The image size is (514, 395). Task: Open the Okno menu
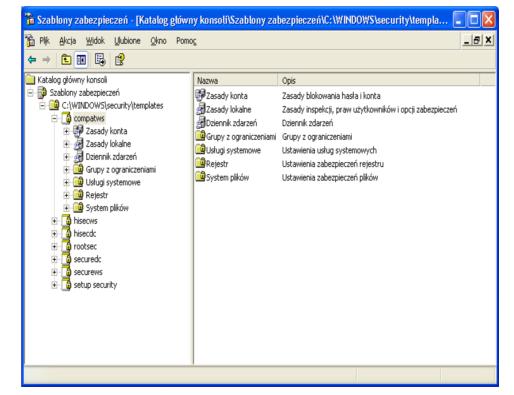158,41
